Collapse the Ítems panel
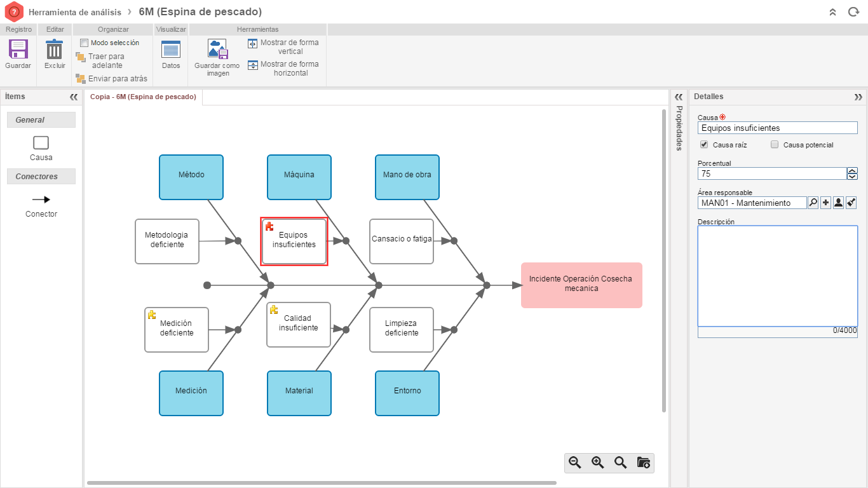This screenshot has width=868, height=488. click(x=74, y=97)
